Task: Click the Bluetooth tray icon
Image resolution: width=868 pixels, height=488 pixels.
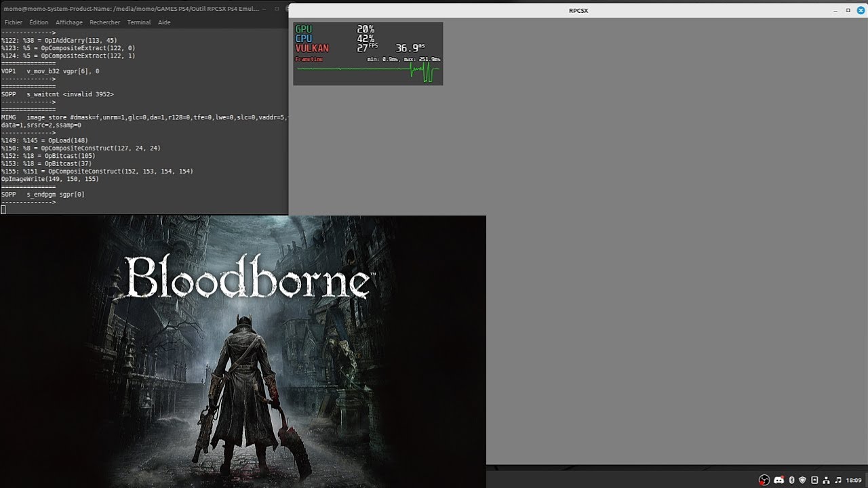Action: 791,480
